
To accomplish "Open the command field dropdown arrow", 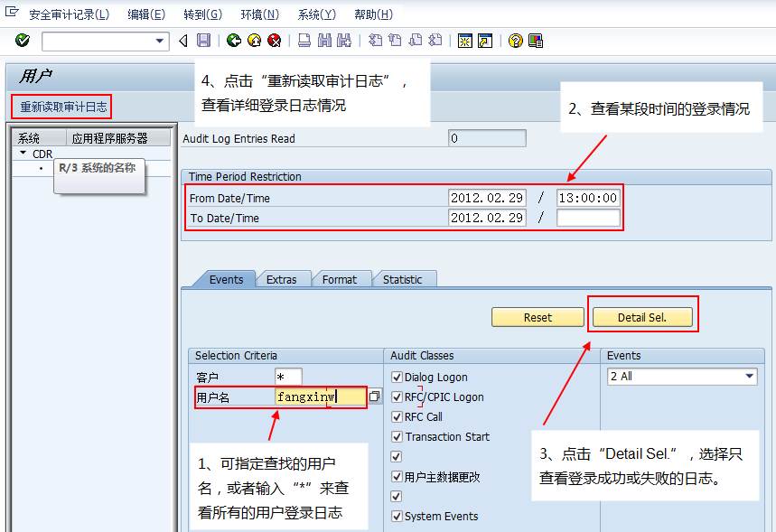I will 161,41.
